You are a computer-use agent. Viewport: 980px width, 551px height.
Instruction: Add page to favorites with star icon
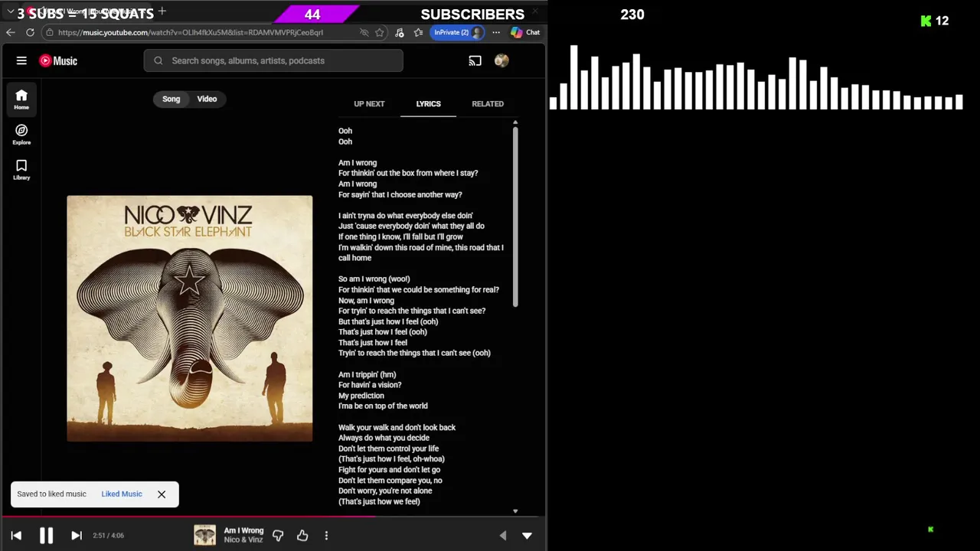(x=379, y=32)
